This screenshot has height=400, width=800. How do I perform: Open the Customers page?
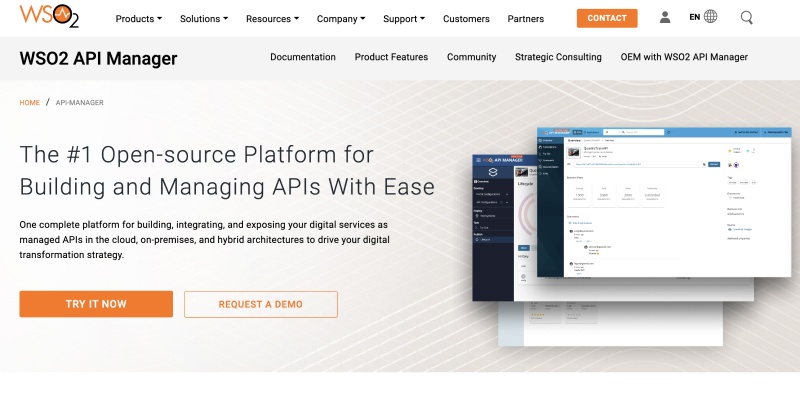pos(466,19)
